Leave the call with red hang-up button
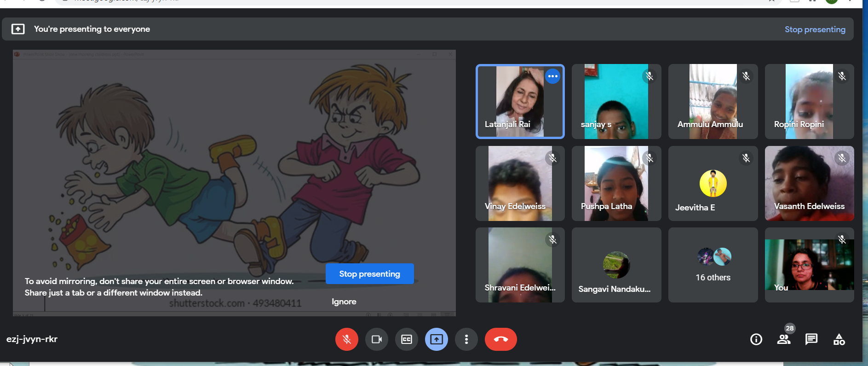 (x=501, y=339)
